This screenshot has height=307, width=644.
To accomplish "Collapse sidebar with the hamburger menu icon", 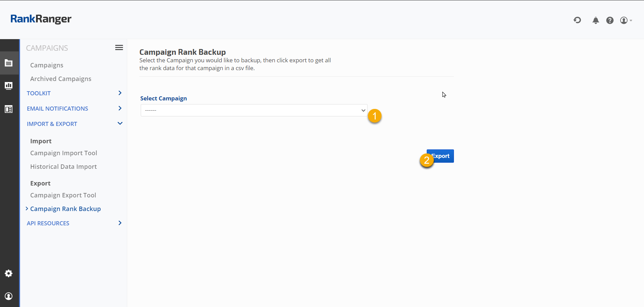I will coord(119,48).
